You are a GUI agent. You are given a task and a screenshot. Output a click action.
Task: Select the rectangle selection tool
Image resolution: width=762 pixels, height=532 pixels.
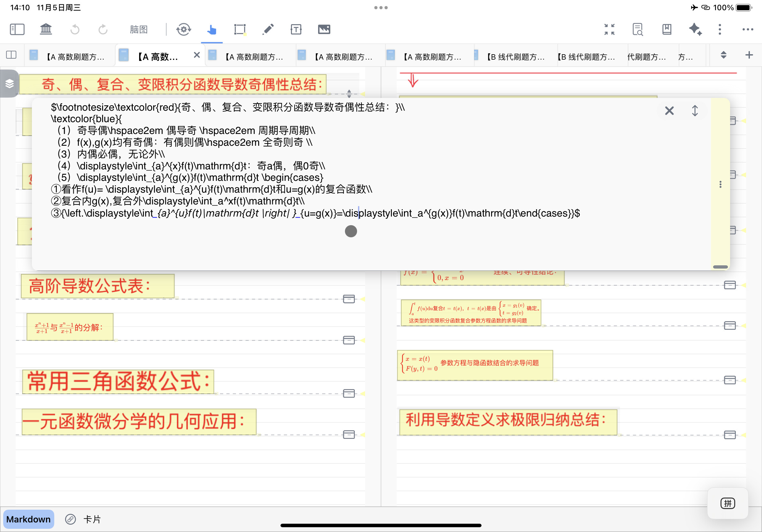coord(240,30)
